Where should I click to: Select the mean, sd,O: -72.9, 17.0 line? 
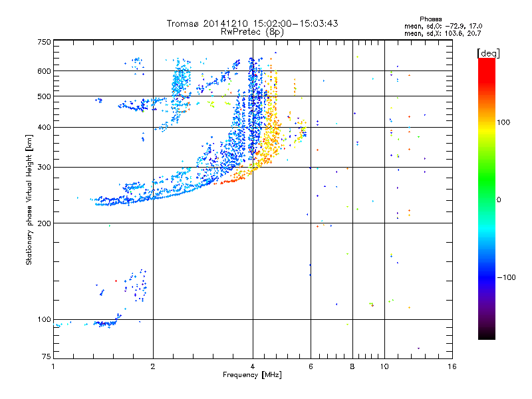(x=443, y=26)
